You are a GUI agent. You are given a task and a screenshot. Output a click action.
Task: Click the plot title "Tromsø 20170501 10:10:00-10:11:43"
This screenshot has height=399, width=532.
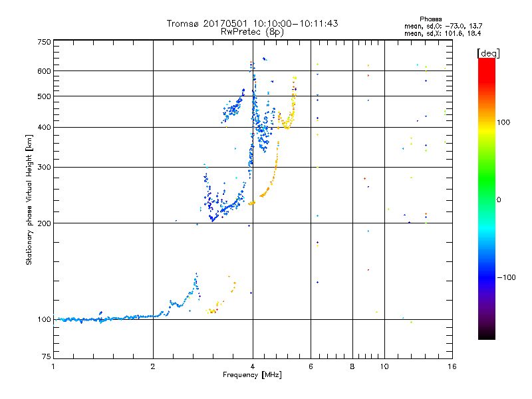pos(252,23)
